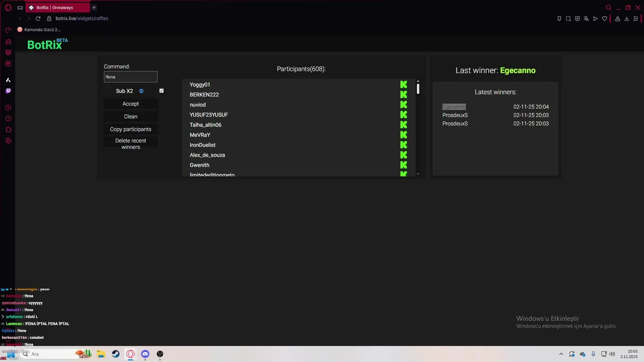Go back to previous page
Image resolution: width=644 pixels, height=362 pixels.
[20, 19]
